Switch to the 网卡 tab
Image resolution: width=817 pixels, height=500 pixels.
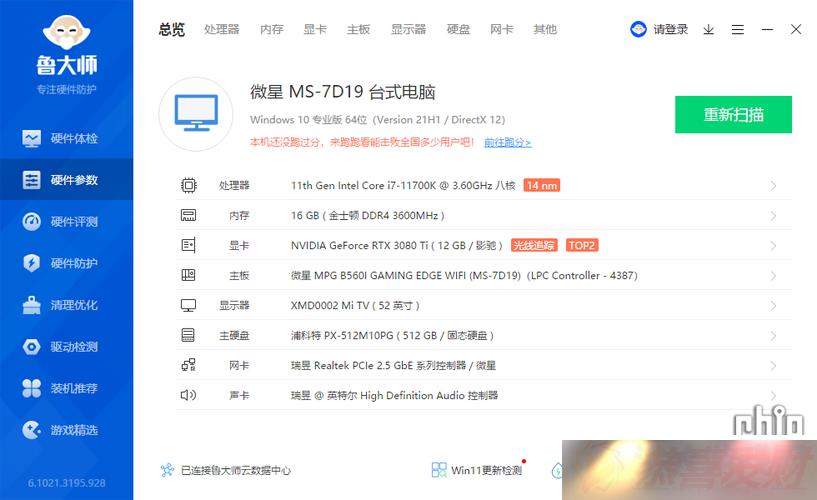[502, 30]
